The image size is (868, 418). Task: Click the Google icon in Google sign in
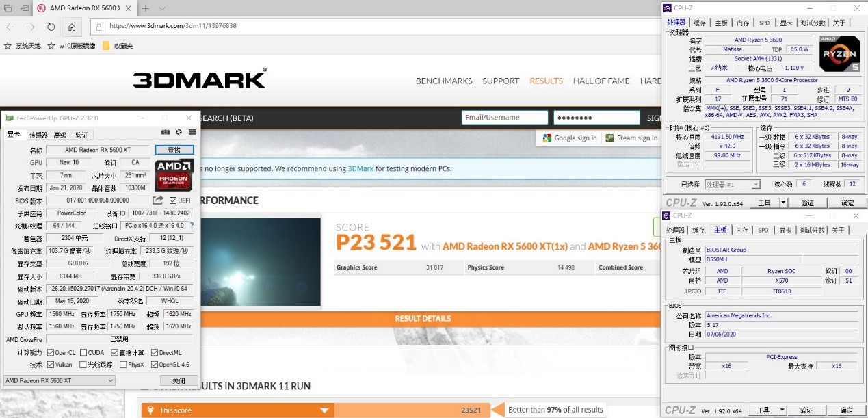click(547, 138)
